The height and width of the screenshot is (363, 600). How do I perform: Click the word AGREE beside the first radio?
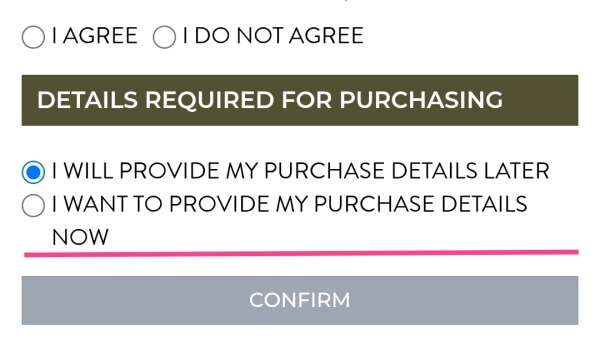(100, 36)
